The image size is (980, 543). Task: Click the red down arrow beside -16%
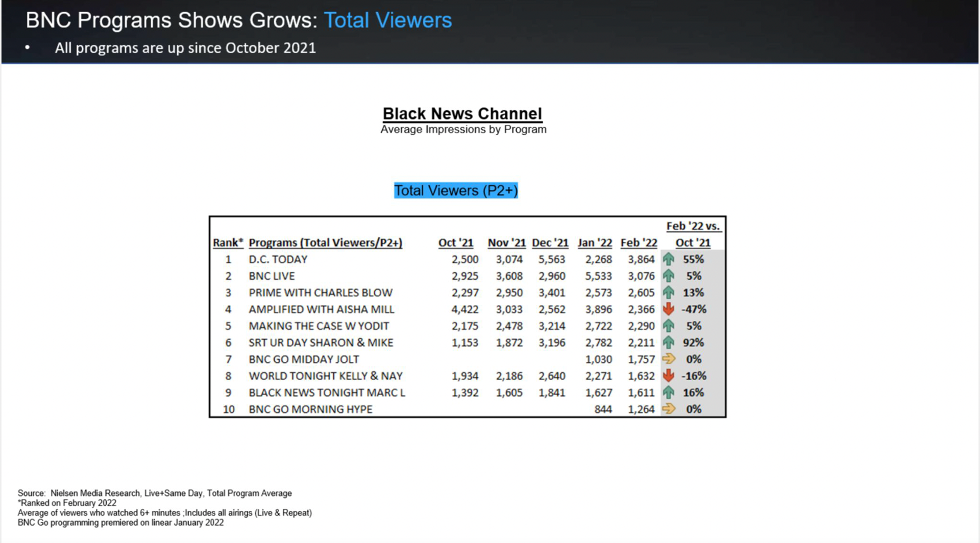(668, 376)
